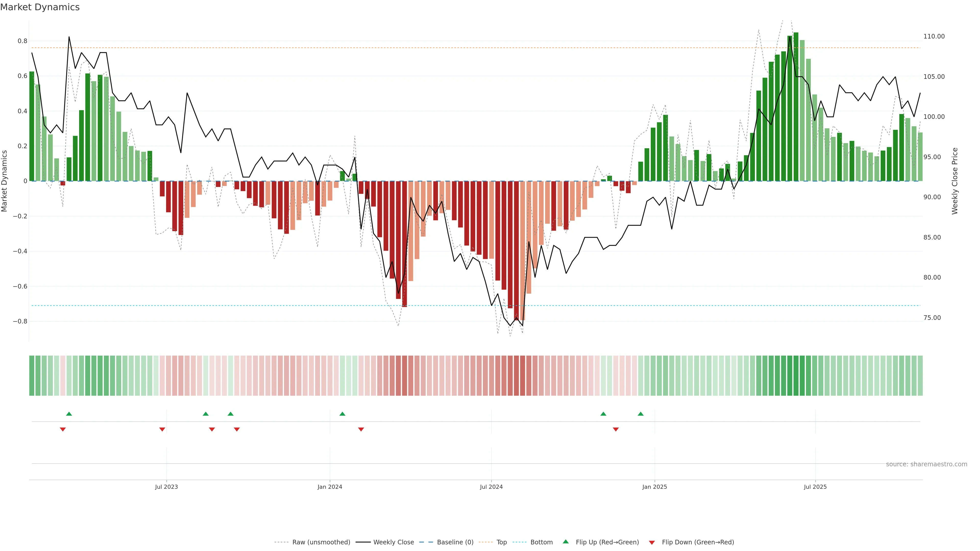Click the green triangle icon in the legend
Viewport: 980px width, 551px height.
coord(566,542)
